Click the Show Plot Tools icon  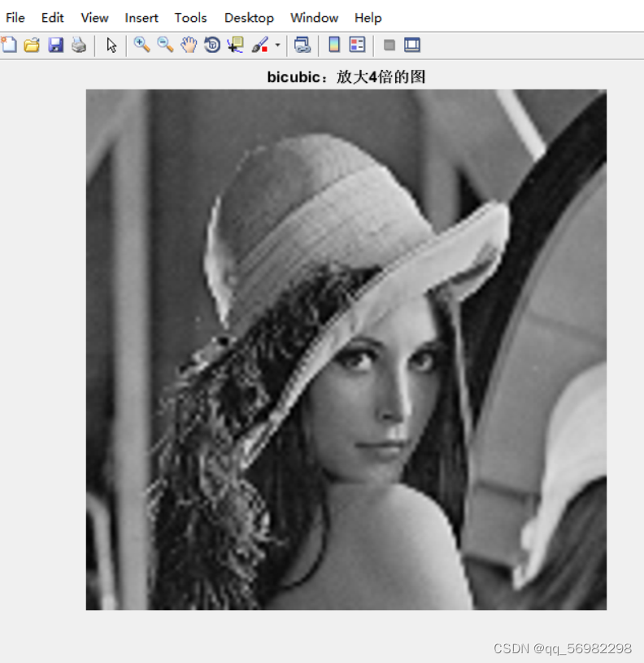point(412,45)
